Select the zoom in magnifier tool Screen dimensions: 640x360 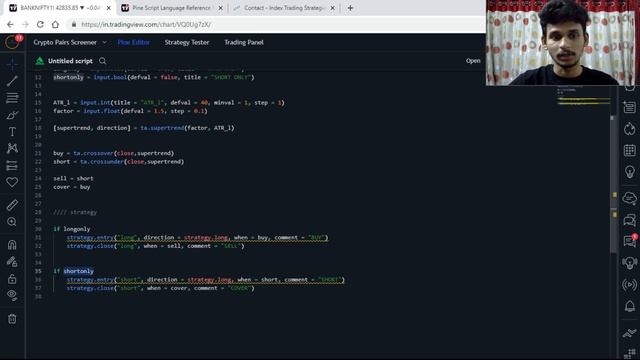point(12,222)
